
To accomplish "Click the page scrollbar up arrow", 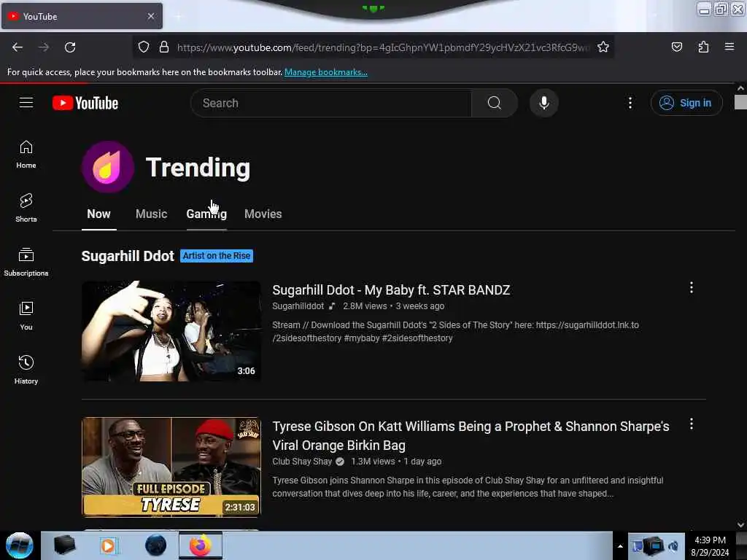I will 740,88.
